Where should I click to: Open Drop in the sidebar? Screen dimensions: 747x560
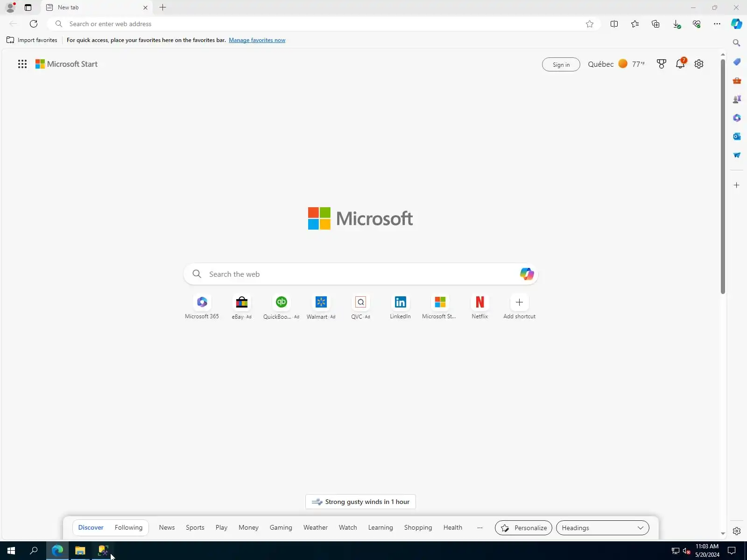point(737,155)
